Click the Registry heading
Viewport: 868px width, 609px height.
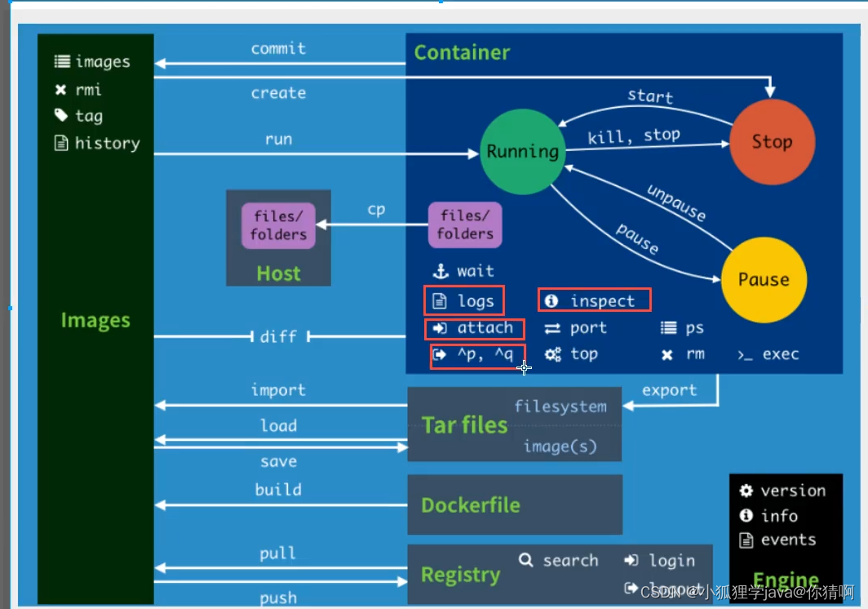pyautogui.click(x=461, y=576)
